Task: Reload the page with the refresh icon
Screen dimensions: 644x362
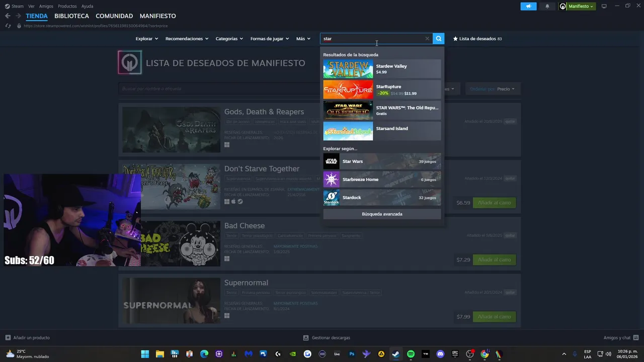Action: coord(8,26)
